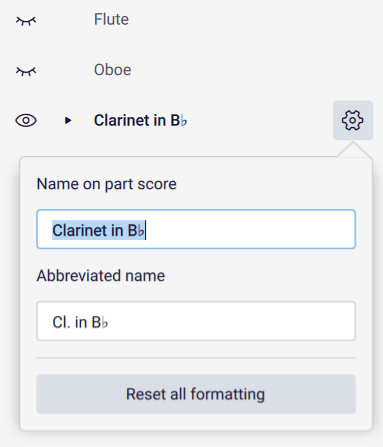The image size is (383, 447).
Task: Click empty space right of Flute row
Action: [253, 19]
